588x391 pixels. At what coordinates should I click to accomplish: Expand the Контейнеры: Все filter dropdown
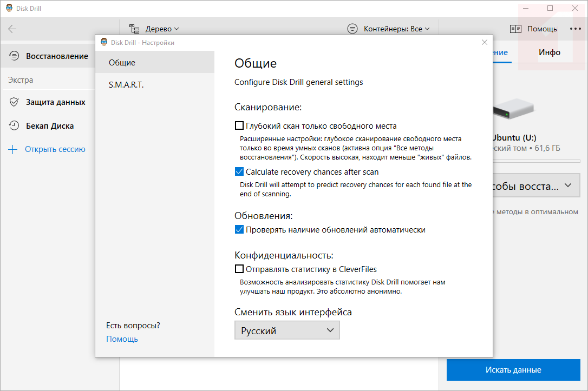tap(396, 29)
